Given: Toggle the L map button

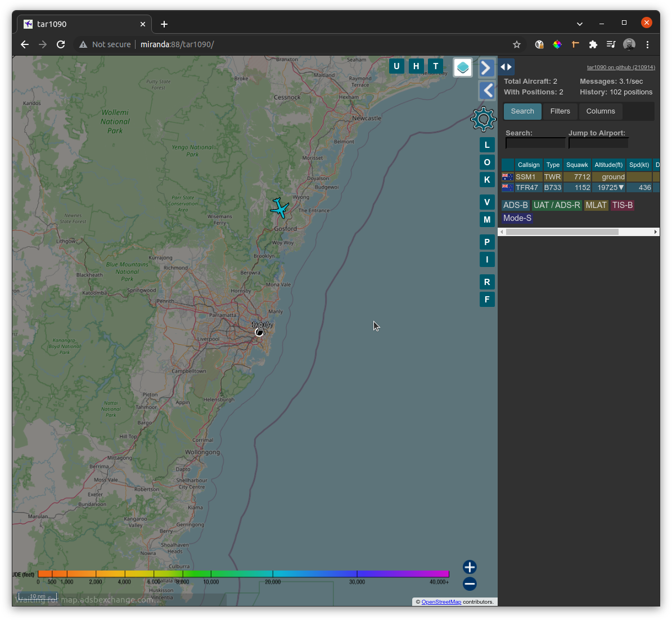Looking at the screenshot, I should coord(487,145).
